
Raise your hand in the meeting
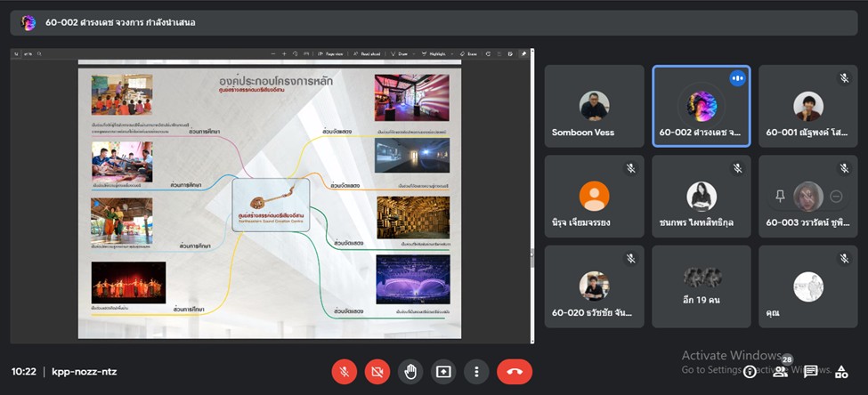(410, 371)
